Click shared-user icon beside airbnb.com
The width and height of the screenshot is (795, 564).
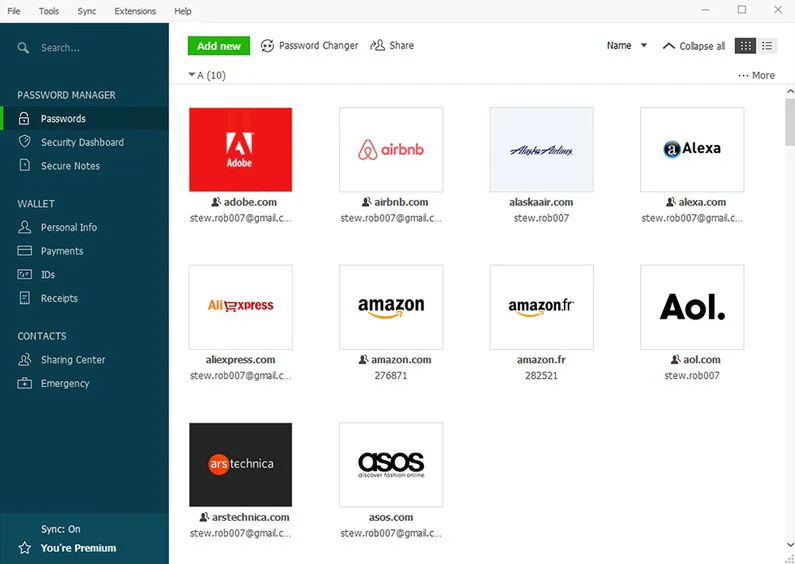367,202
